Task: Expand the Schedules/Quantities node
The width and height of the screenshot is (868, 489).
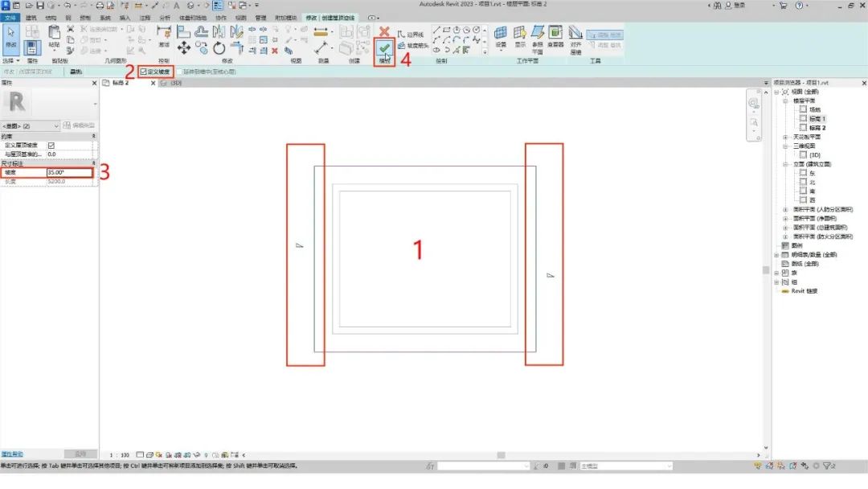Action: point(776,255)
